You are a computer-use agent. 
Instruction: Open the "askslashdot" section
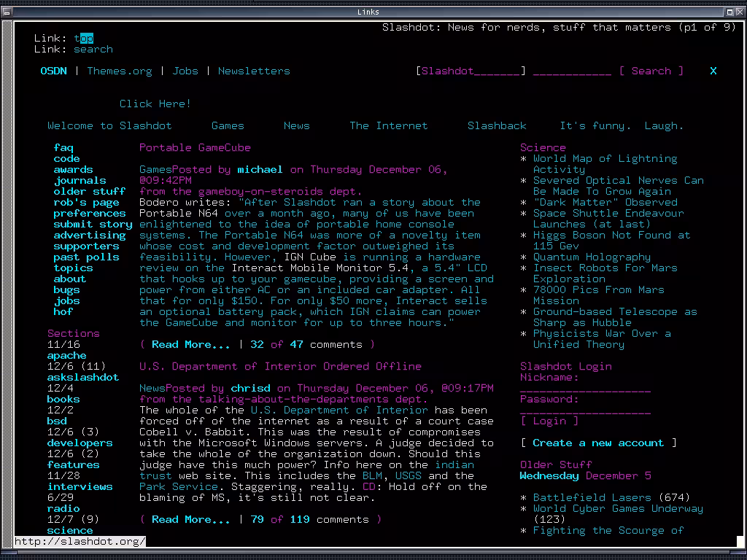coord(82,377)
